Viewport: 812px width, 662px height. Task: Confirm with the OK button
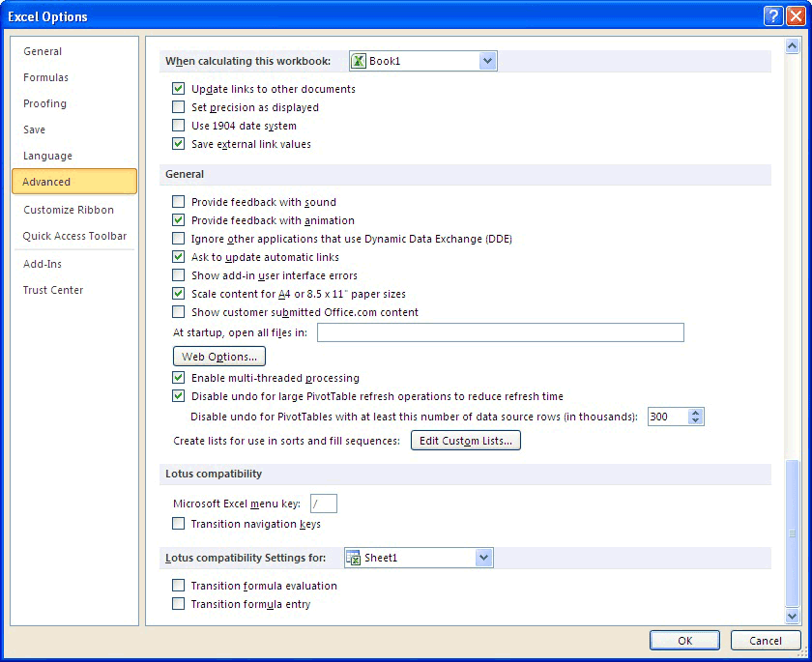[684, 641]
